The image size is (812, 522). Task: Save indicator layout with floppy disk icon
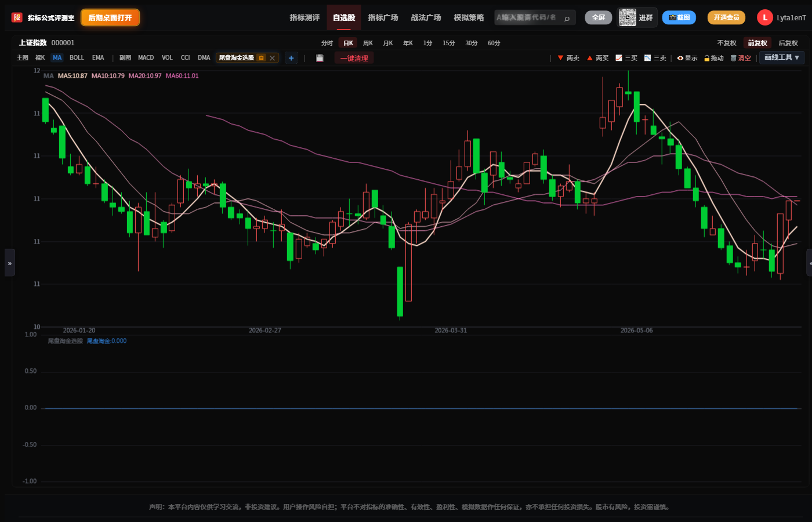pos(320,58)
